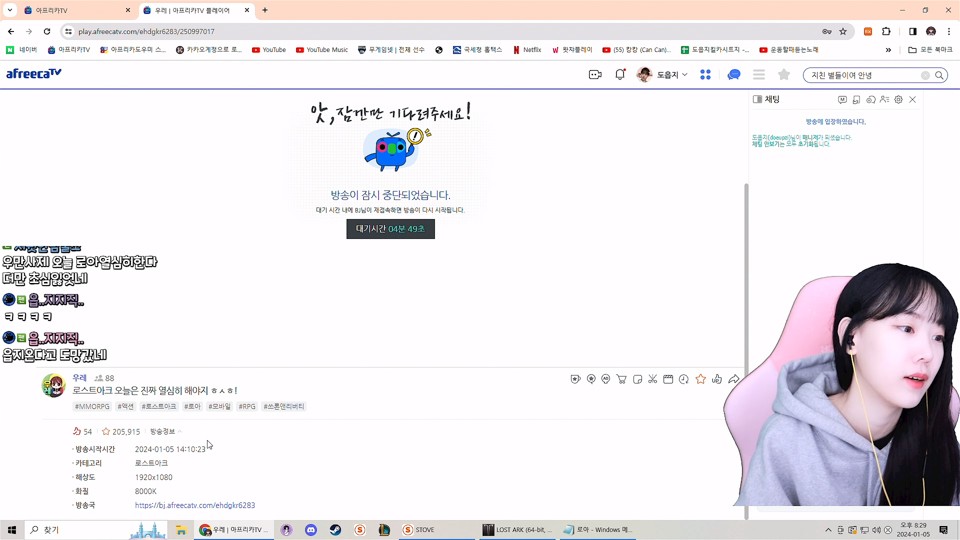
Task: Click the page vertical scrollbar
Action: [x=746, y=349]
